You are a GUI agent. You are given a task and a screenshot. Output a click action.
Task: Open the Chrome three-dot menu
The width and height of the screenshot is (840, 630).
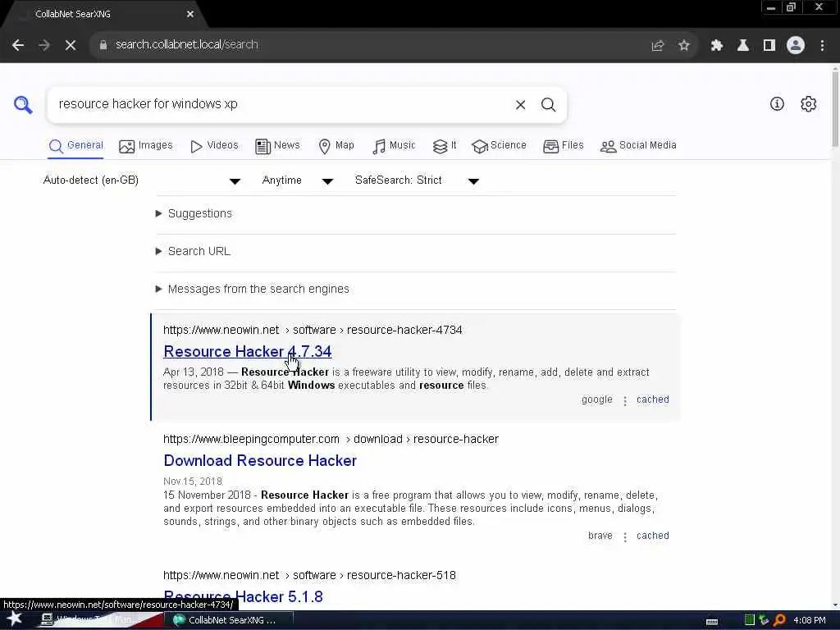(x=822, y=46)
